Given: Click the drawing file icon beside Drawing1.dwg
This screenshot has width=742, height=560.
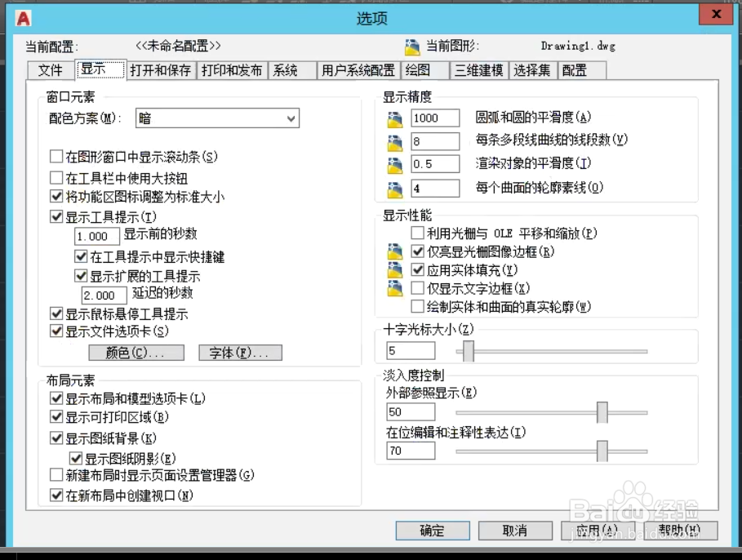Looking at the screenshot, I should pyautogui.click(x=414, y=46).
